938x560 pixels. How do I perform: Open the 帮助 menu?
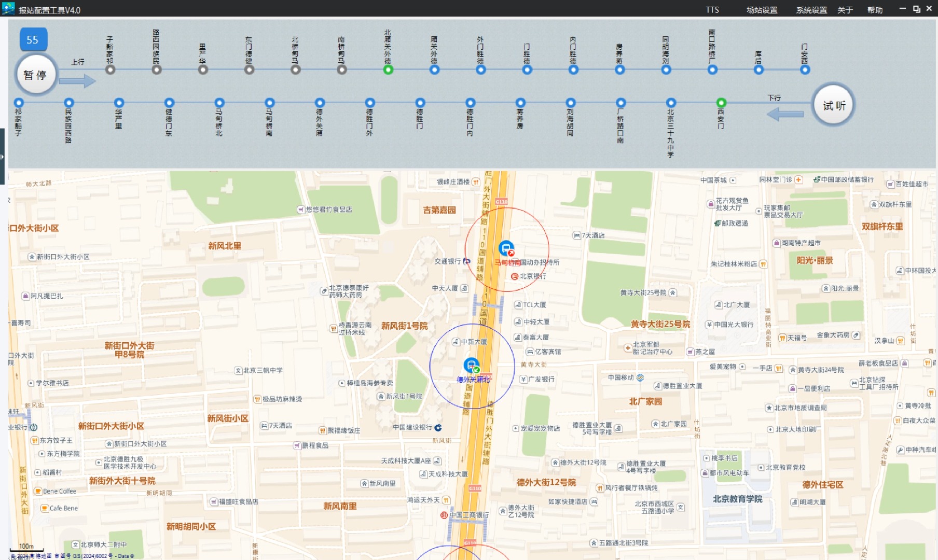pos(875,10)
